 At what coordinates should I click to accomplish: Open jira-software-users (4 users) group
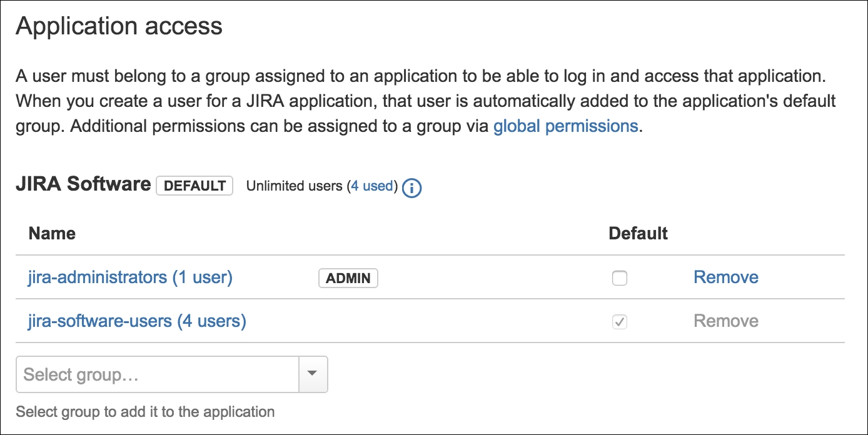137,321
